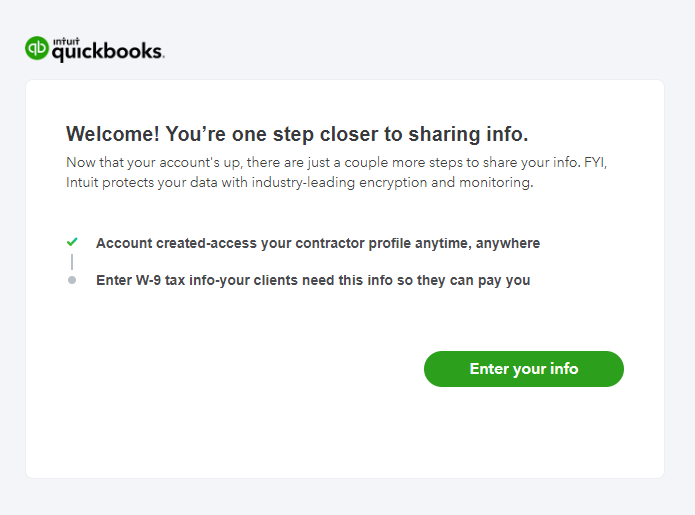Screen dimensions: 695x515
Task: Click the vertical connector line between steps
Action: [72, 262]
